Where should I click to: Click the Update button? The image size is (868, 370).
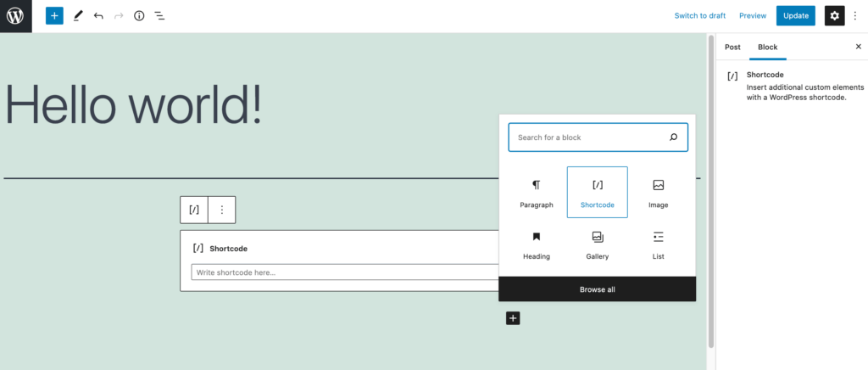(x=796, y=16)
